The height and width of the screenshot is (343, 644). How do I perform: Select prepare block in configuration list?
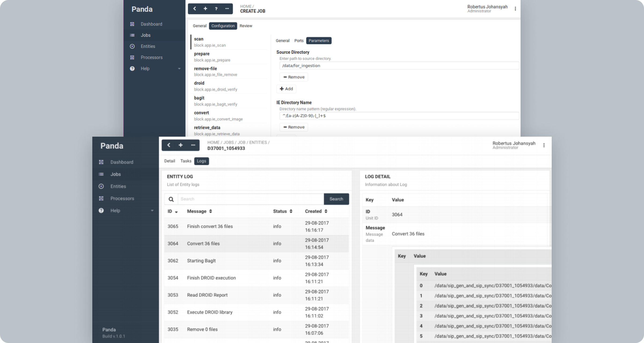229,57
